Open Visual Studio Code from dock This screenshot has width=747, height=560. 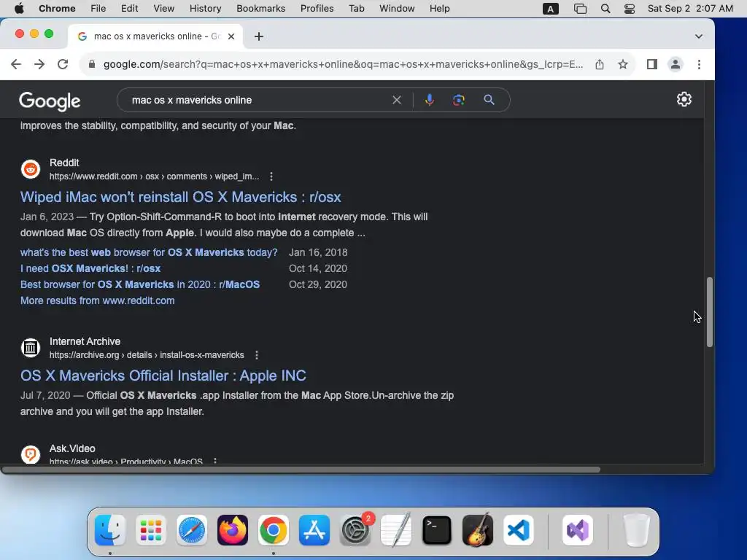pos(519,530)
